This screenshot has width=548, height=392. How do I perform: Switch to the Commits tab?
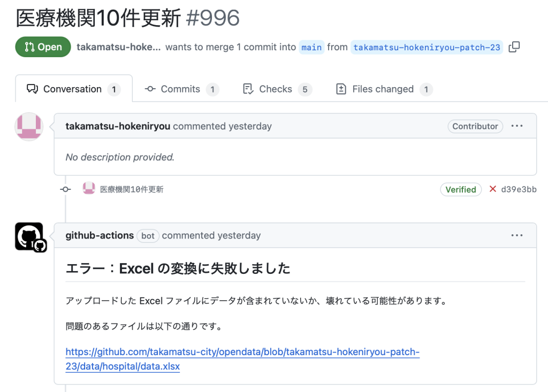coord(182,89)
